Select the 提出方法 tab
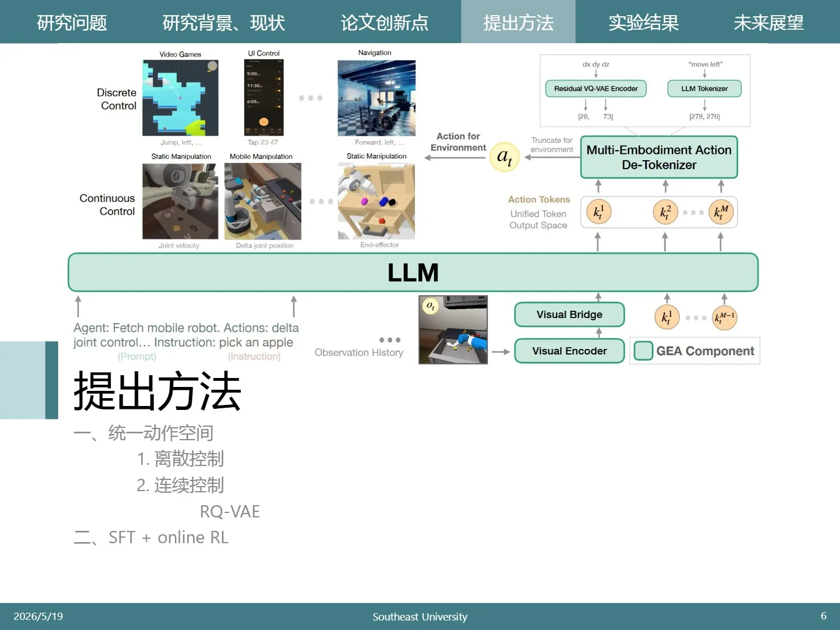Screen dimensions: 840x630 pyautogui.click(x=518, y=22)
